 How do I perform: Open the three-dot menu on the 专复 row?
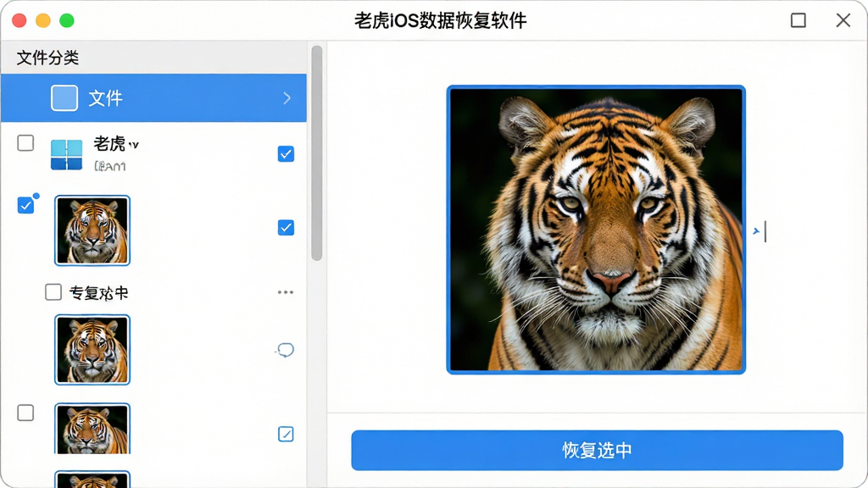pos(286,292)
